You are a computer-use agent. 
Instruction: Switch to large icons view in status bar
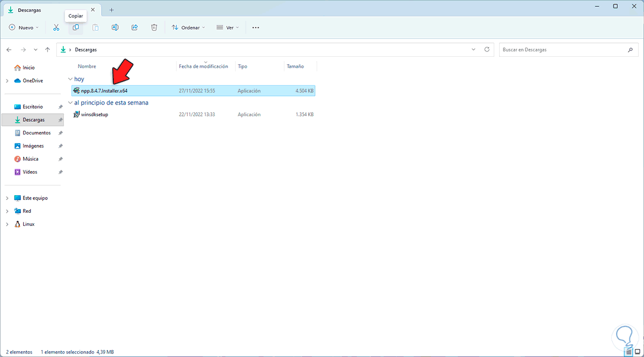point(637,352)
